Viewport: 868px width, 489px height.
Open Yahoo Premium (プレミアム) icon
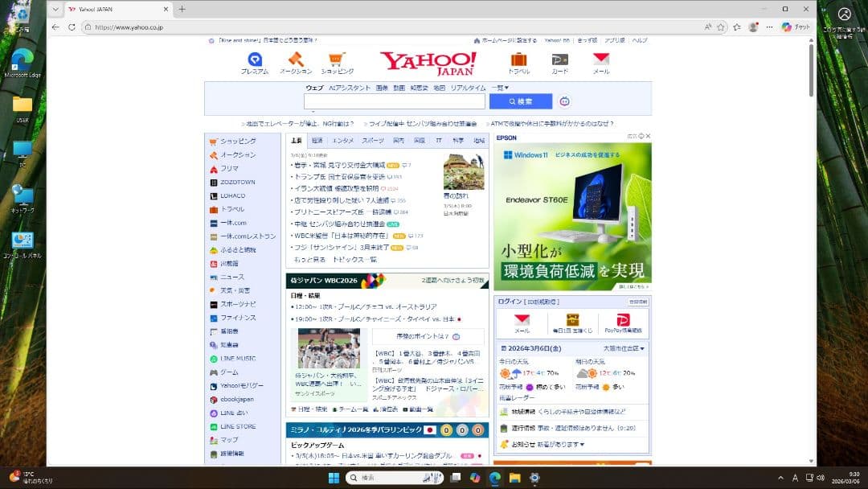pos(255,63)
